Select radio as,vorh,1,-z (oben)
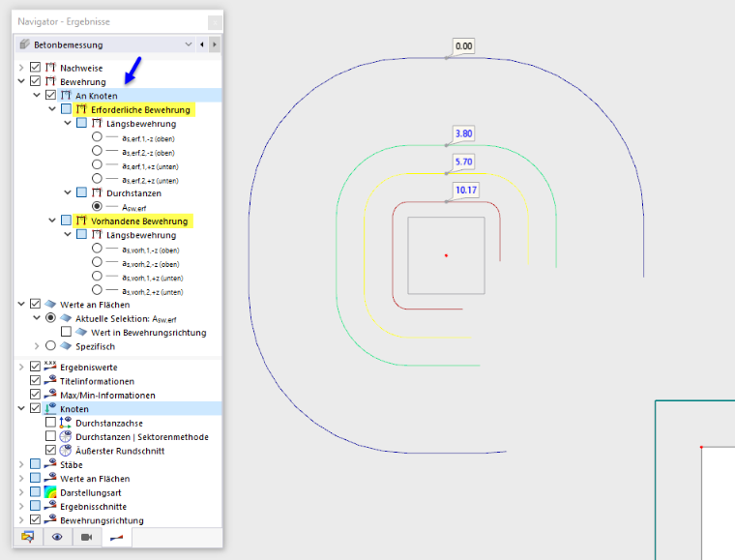The height and width of the screenshot is (560, 735). 97,248
